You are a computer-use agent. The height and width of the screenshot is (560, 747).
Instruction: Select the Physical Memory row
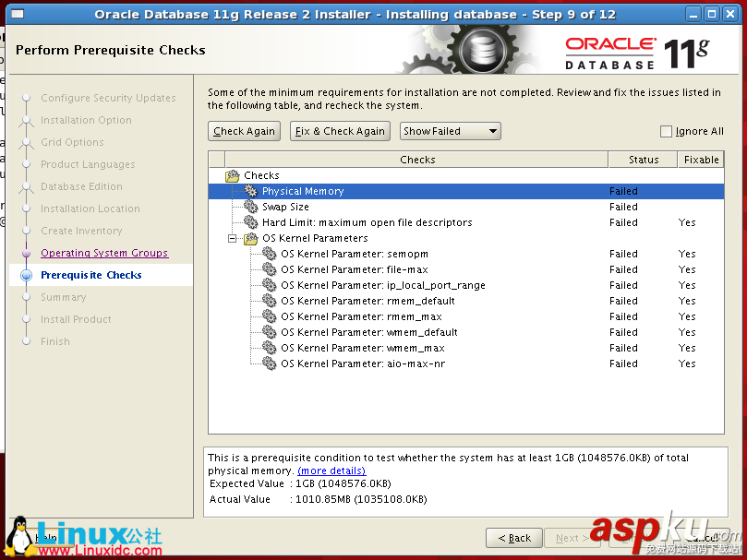(466, 191)
